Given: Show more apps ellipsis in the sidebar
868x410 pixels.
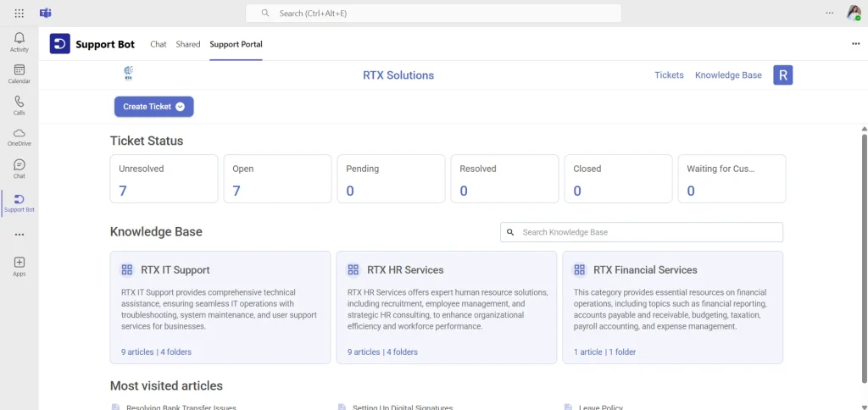Looking at the screenshot, I should point(19,235).
